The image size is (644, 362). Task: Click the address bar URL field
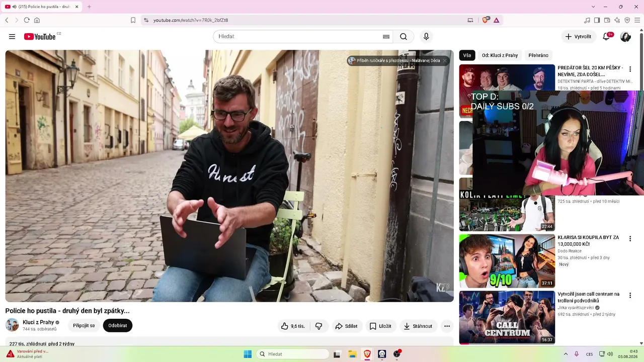pyautogui.click(x=307, y=20)
